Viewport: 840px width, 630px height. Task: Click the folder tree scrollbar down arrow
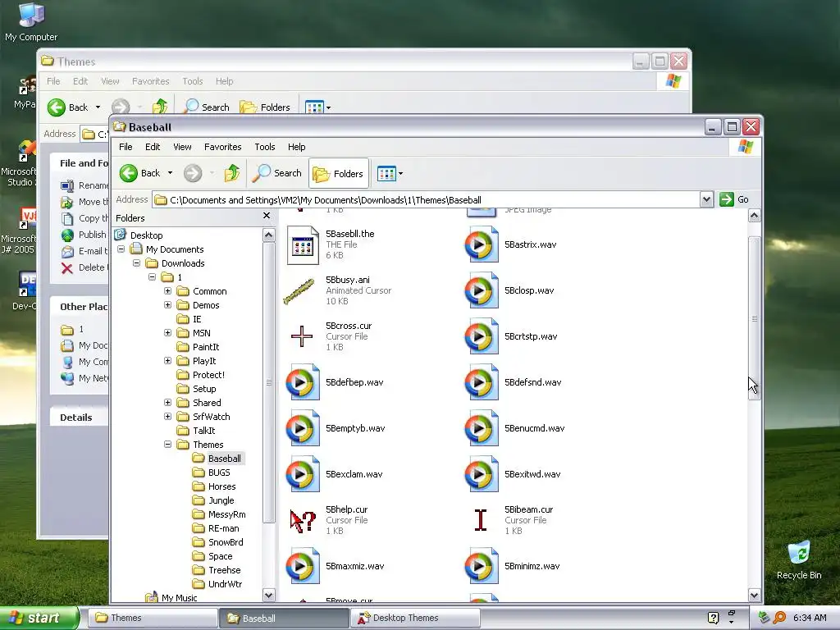[x=269, y=595]
